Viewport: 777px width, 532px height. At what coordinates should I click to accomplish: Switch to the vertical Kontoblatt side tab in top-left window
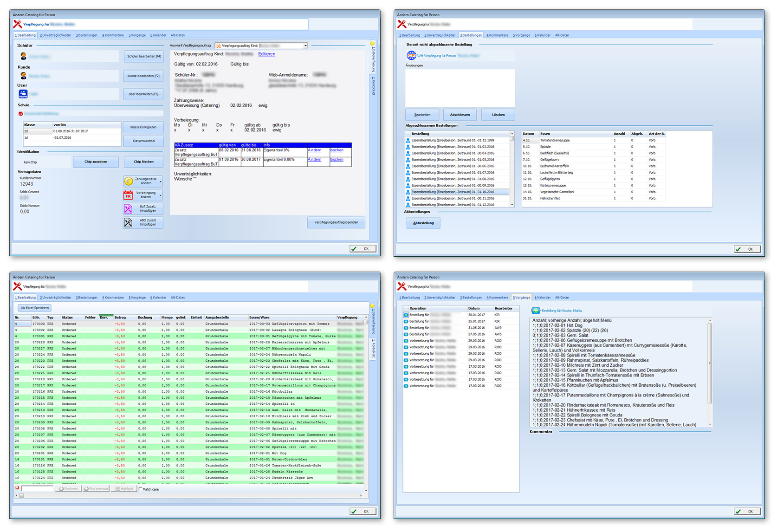373,86
